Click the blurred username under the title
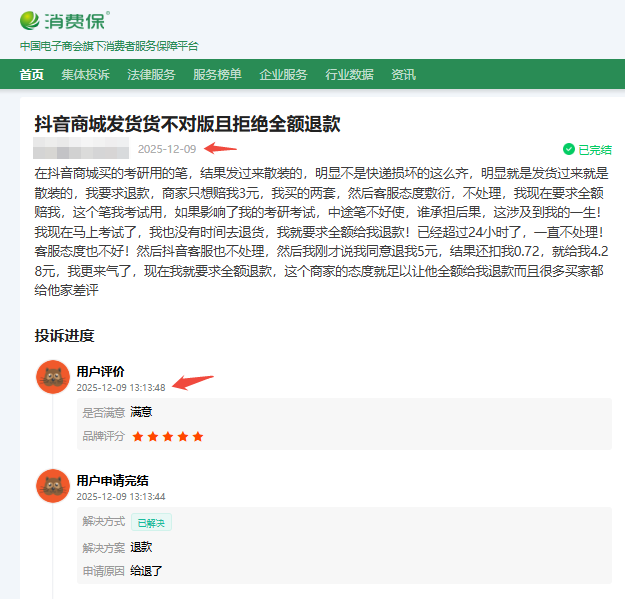The width and height of the screenshot is (625, 599). tap(82, 149)
